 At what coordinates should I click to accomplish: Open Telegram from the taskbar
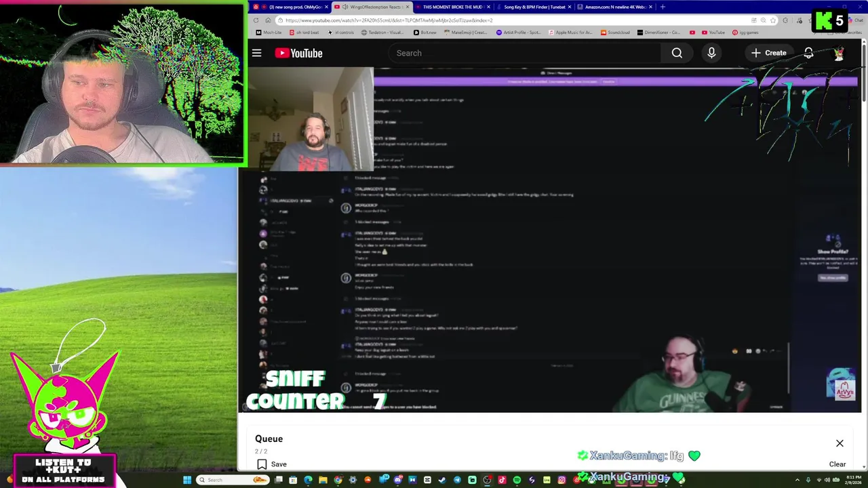click(x=457, y=480)
